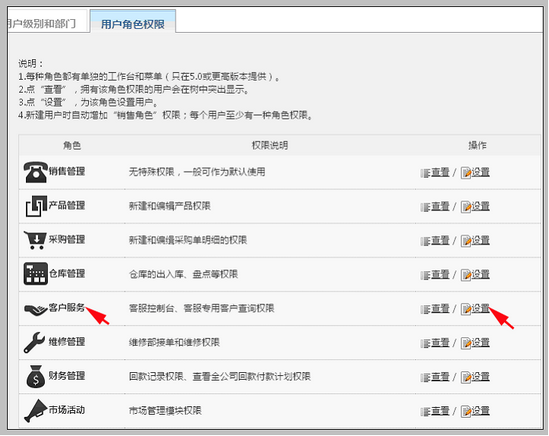549x436 pixels.
Task: Select the wrench icon for 维修管理
Action: click(35, 342)
